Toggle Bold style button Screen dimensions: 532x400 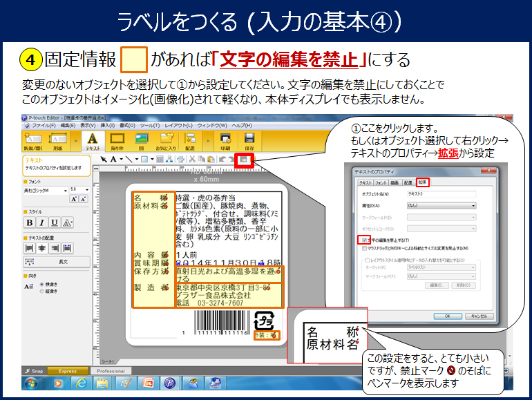point(30,222)
